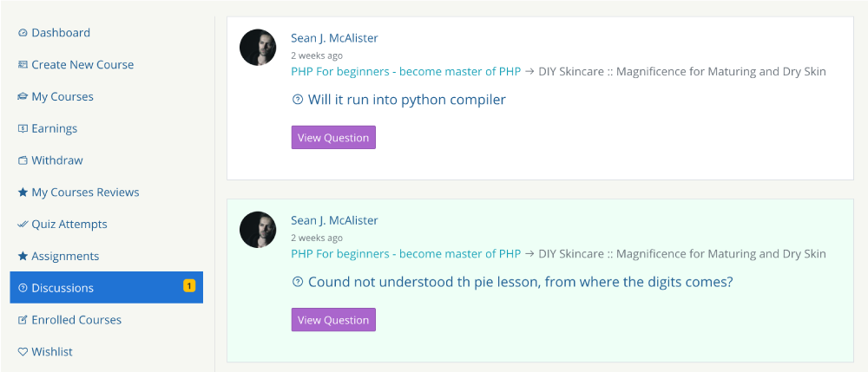868x372 pixels.
Task: View Question about the pie lesson
Action: pos(333,320)
